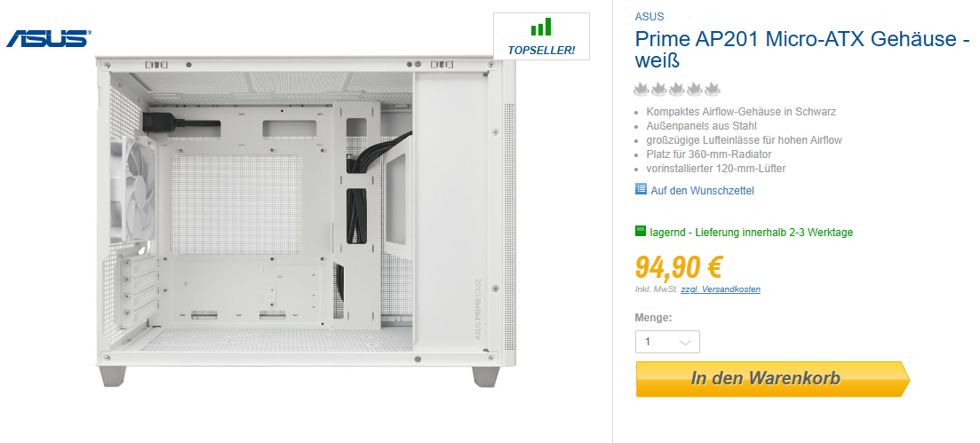Click the blue wishlist list icon
Screen dimensions: 980x443
click(x=641, y=189)
